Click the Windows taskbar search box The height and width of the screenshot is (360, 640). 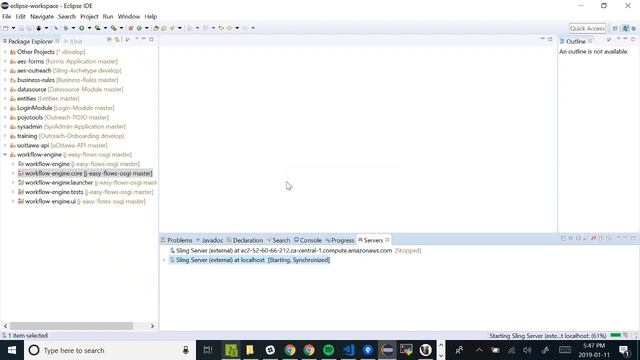(110, 350)
